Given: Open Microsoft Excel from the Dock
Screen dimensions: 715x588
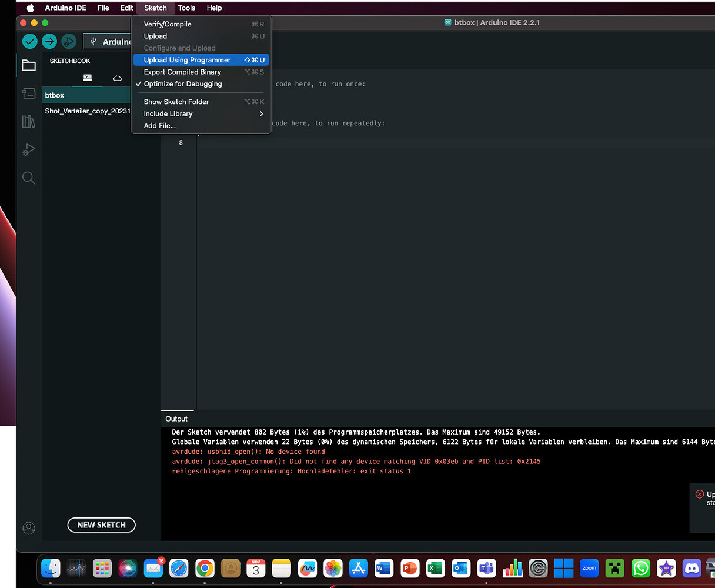Looking at the screenshot, I should (x=435, y=568).
